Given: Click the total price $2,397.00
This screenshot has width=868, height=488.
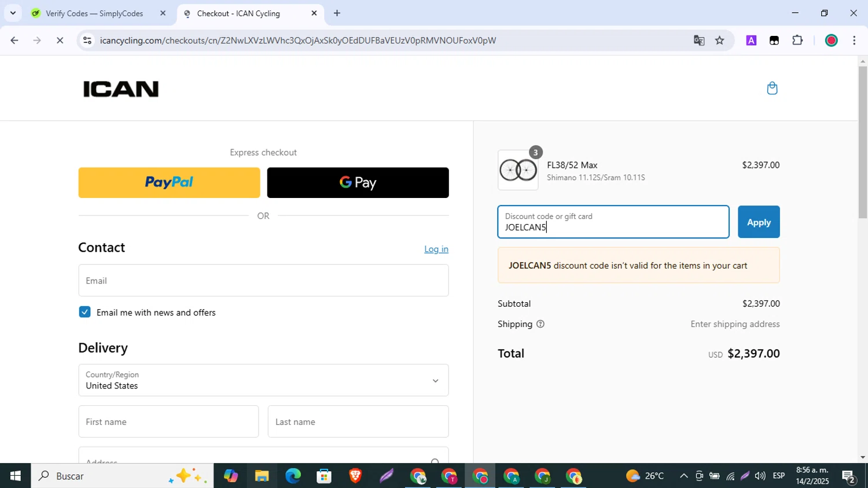Looking at the screenshot, I should pos(753,354).
